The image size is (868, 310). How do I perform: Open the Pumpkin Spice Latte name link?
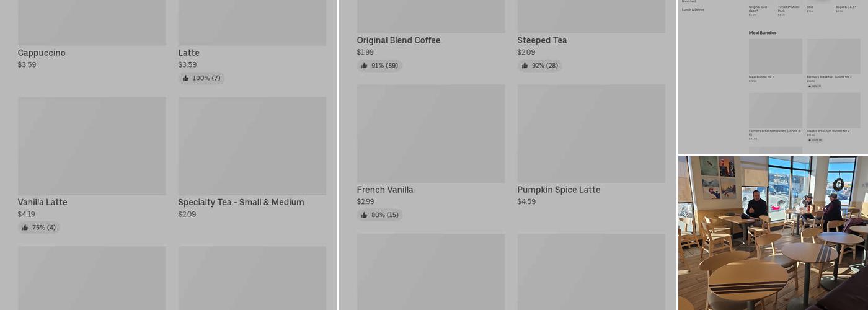[559, 190]
